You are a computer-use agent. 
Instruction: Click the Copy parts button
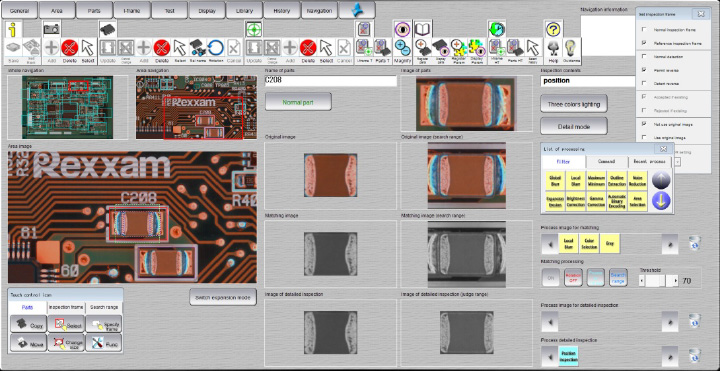click(28, 324)
